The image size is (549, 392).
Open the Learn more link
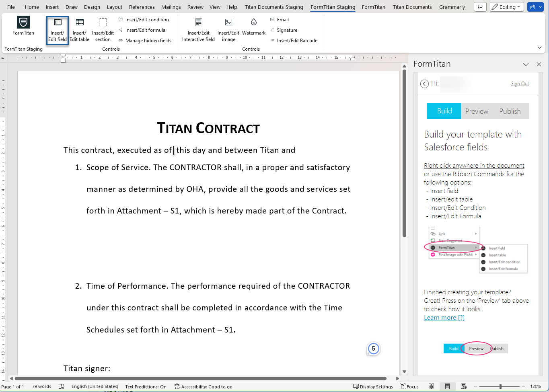[x=444, y=317]
